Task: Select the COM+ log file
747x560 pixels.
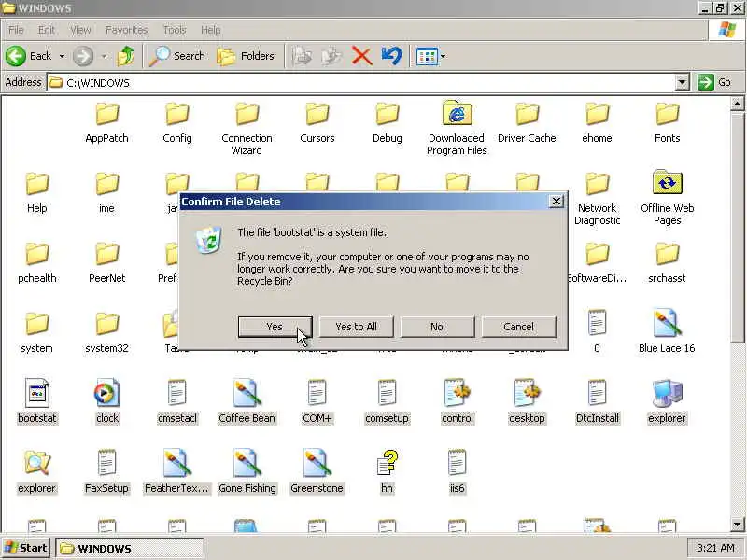Action: tap(317, 401)
